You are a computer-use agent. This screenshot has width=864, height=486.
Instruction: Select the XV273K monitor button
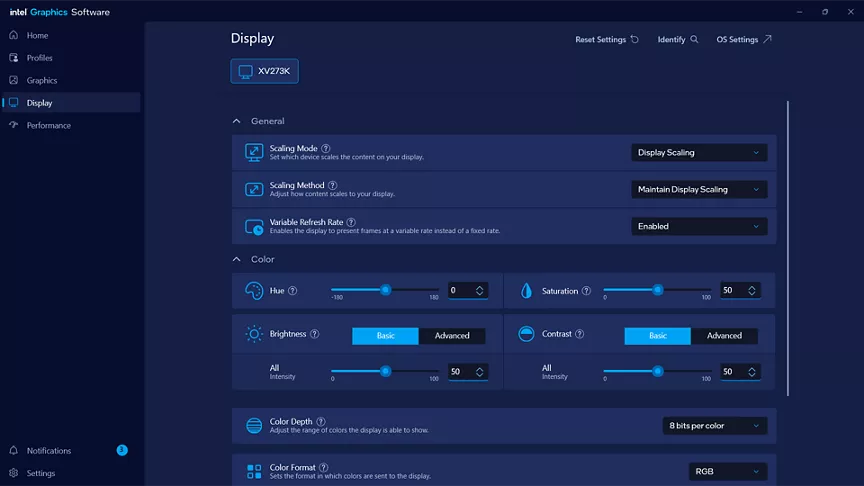coord(265,71)
